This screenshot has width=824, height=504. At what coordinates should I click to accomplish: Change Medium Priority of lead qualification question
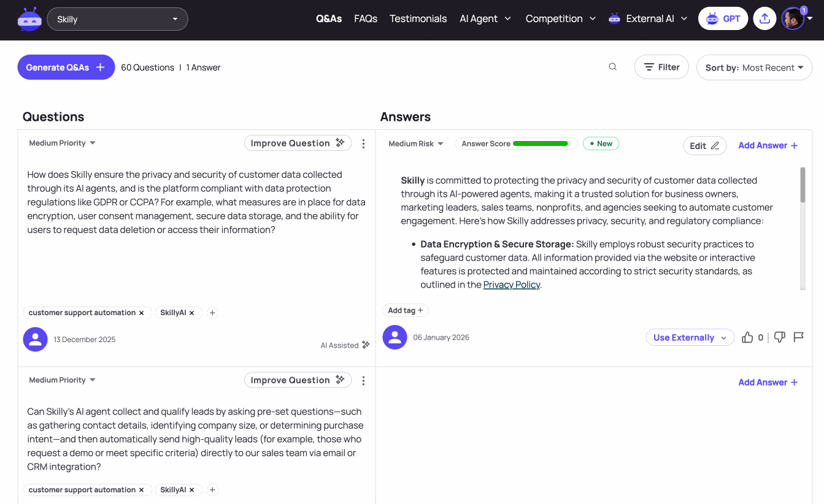[x=63, y=380]
